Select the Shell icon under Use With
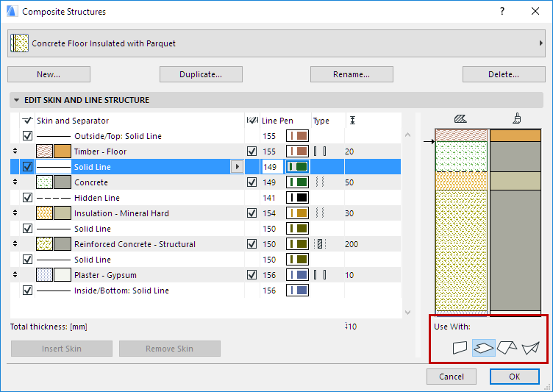 point(530,348)
